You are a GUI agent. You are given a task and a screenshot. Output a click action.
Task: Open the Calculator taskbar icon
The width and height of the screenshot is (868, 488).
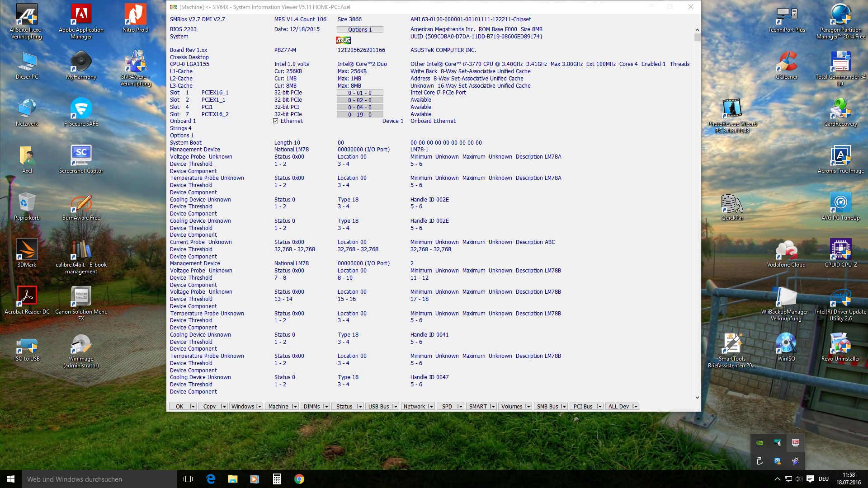tap(277, 479)
